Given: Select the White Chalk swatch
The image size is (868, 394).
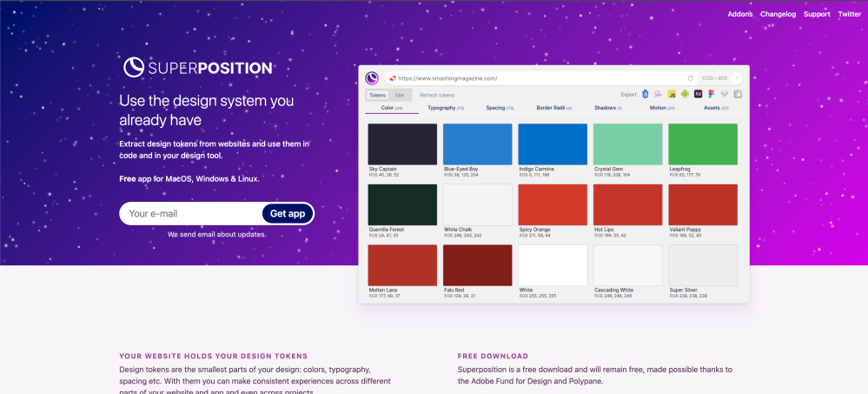Looking at the screenshot, I should 478,205.
